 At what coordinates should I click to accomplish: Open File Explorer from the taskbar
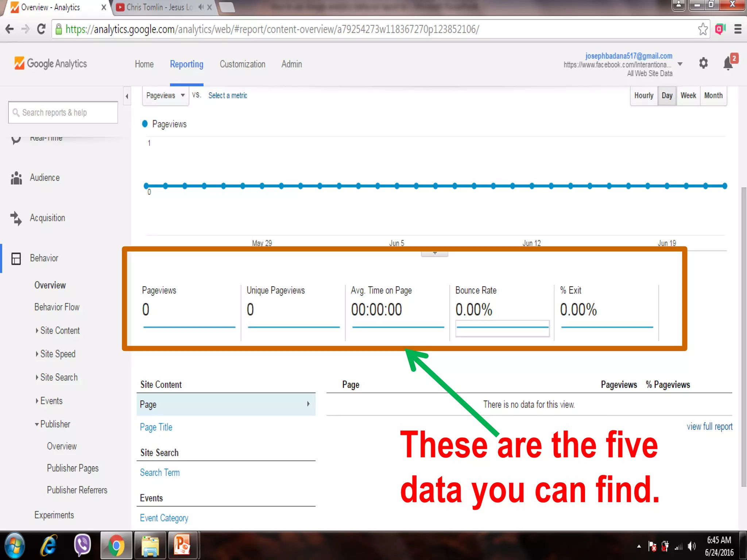150,546
